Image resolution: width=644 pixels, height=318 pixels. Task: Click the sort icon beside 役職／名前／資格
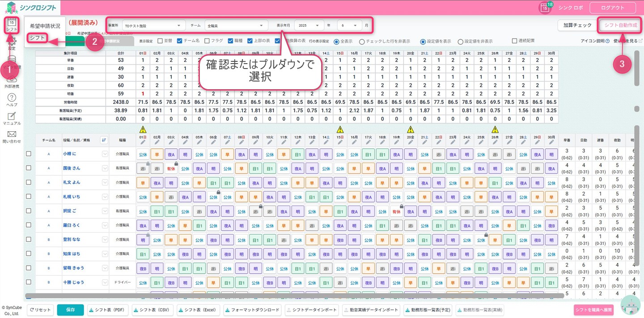click(x=104, y=140)
